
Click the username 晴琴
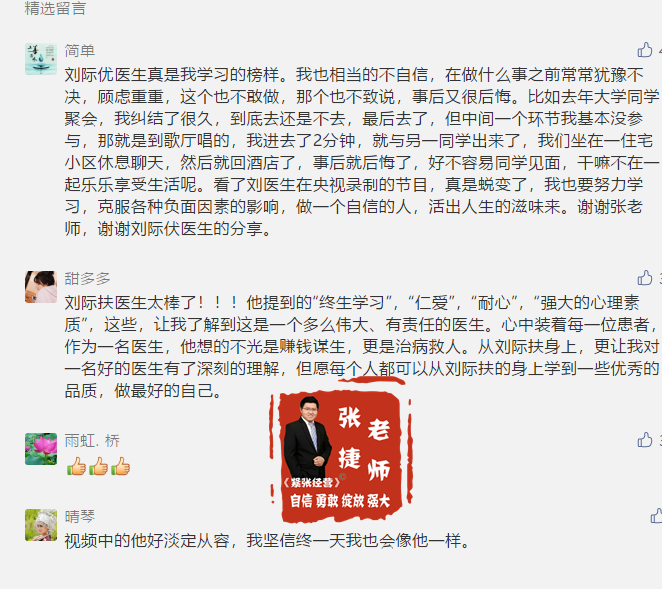[x=80, y=516]
